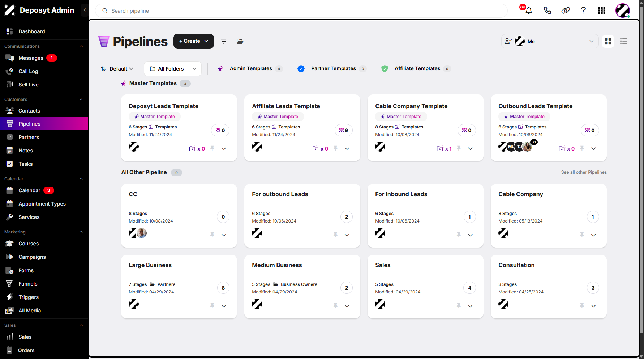The image size is (644, 359).
Task: Expand the Large Business card chevron
Action: (x=224, y=306)
